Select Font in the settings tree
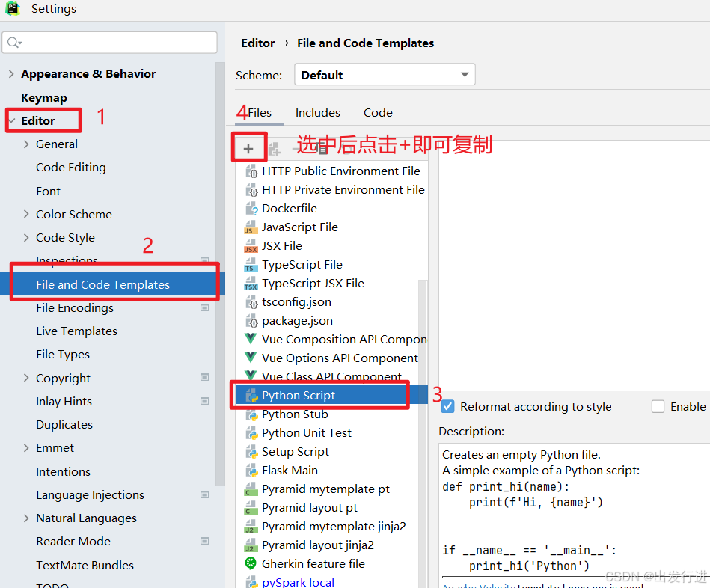 (x=49, y=191)
